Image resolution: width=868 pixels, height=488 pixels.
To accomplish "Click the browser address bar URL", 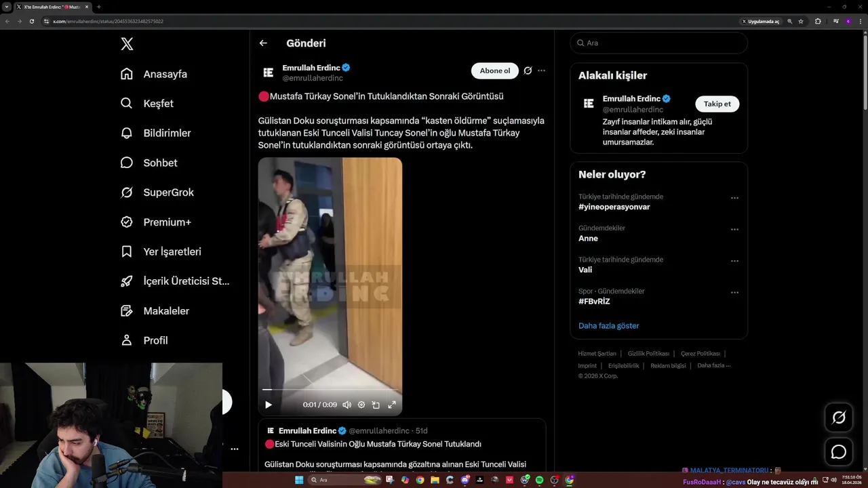I will pos(108,21).
